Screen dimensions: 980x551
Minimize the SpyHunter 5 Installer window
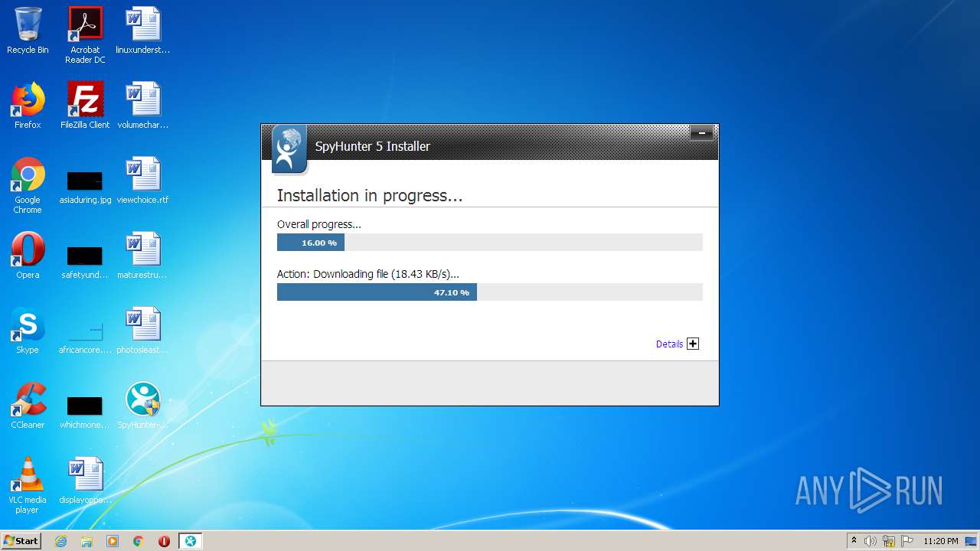701,133
